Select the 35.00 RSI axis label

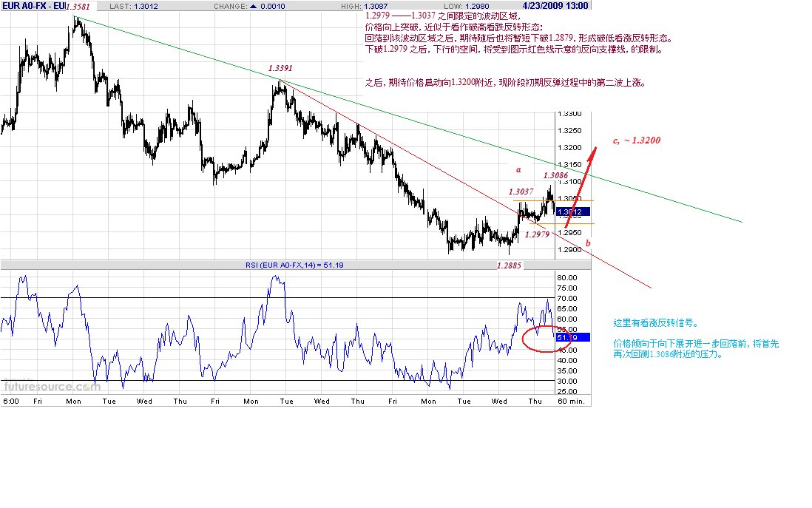567,370
